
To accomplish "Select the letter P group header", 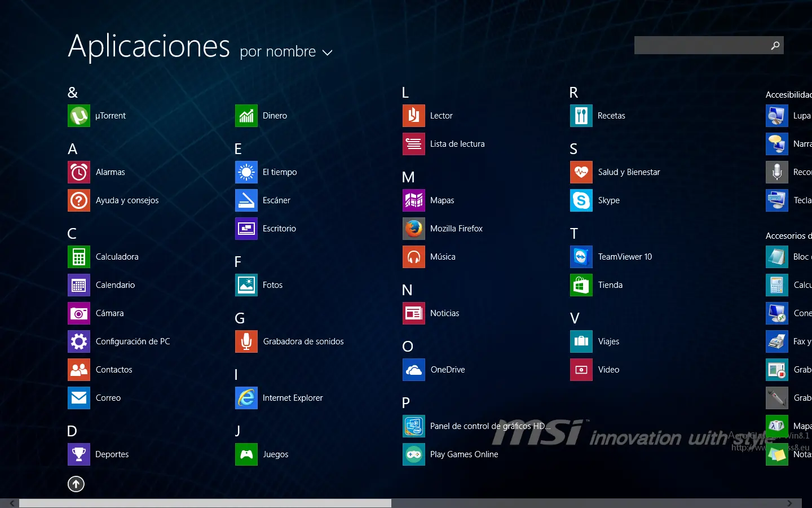I will (x=406, y=403).
